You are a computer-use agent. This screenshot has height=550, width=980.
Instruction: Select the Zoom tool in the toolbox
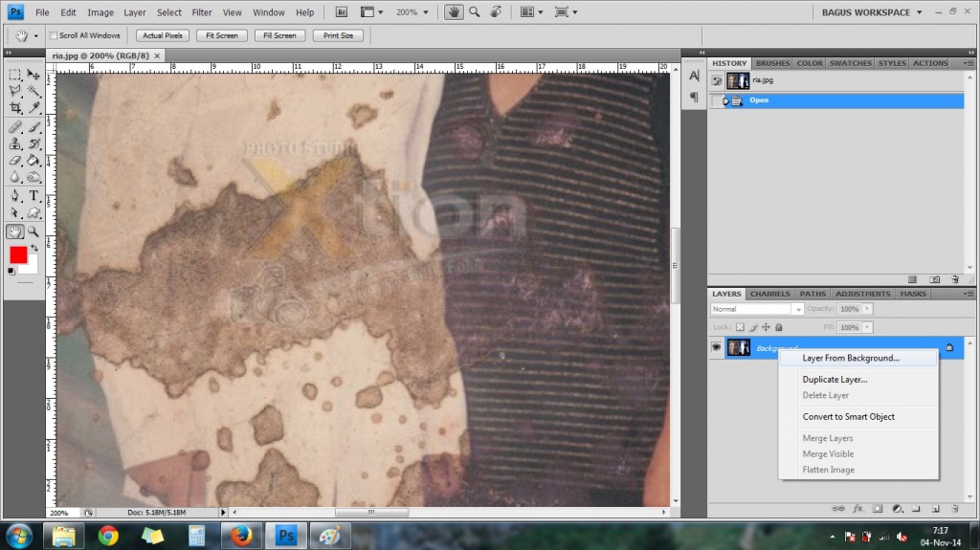click(x=33, y=231)
